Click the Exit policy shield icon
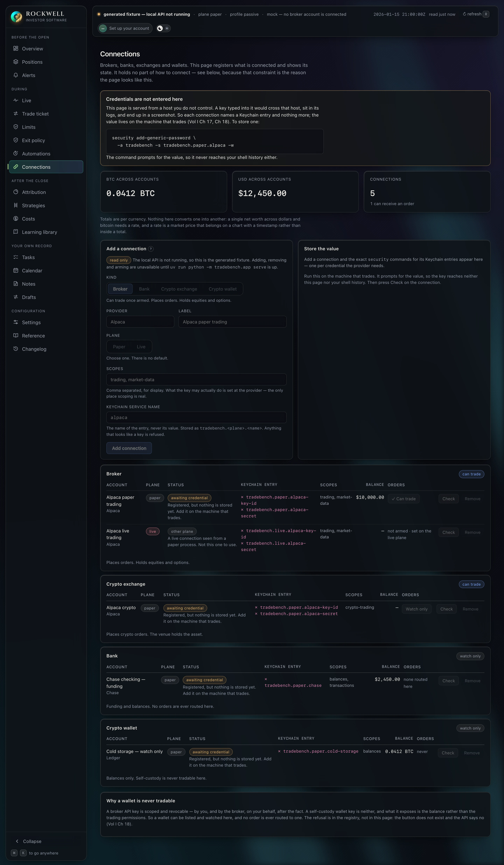504x865 pixels. point(16,140)
